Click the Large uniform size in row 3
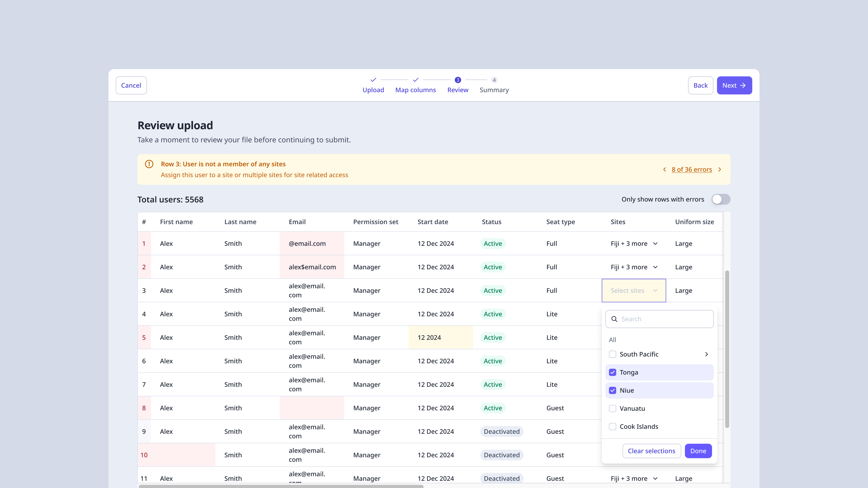This screenshot has width=868, height=488. tap(683, 291)
